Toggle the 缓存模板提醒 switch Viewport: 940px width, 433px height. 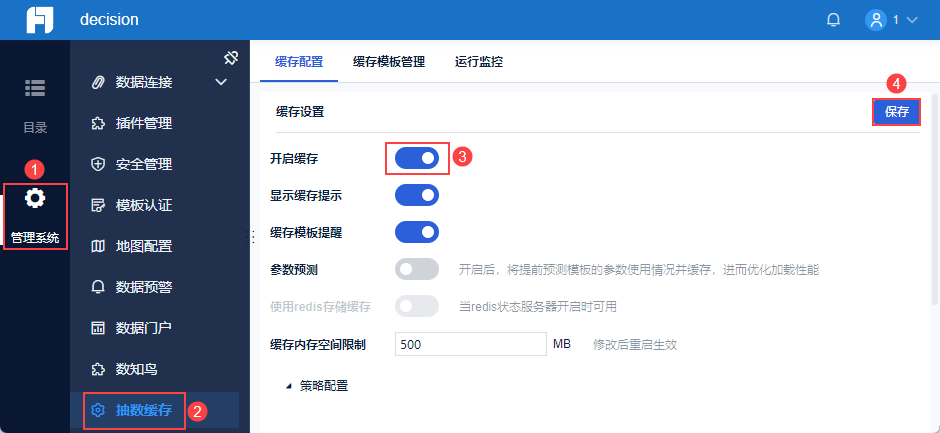click(x=417, y=232)
